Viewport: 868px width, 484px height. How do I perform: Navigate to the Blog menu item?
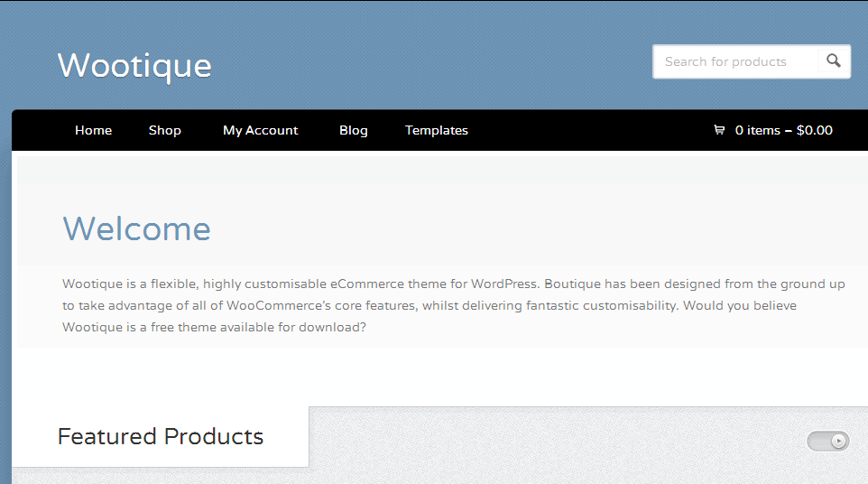point(354,130)
